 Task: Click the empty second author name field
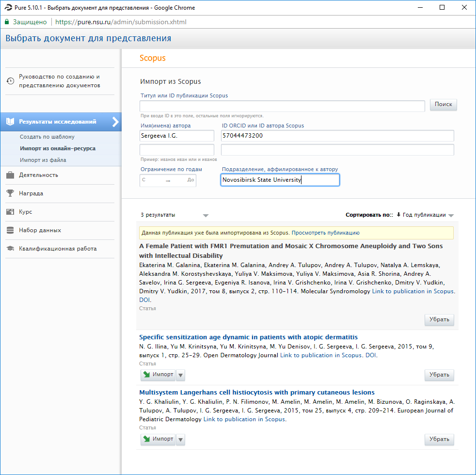coord(176,150)
